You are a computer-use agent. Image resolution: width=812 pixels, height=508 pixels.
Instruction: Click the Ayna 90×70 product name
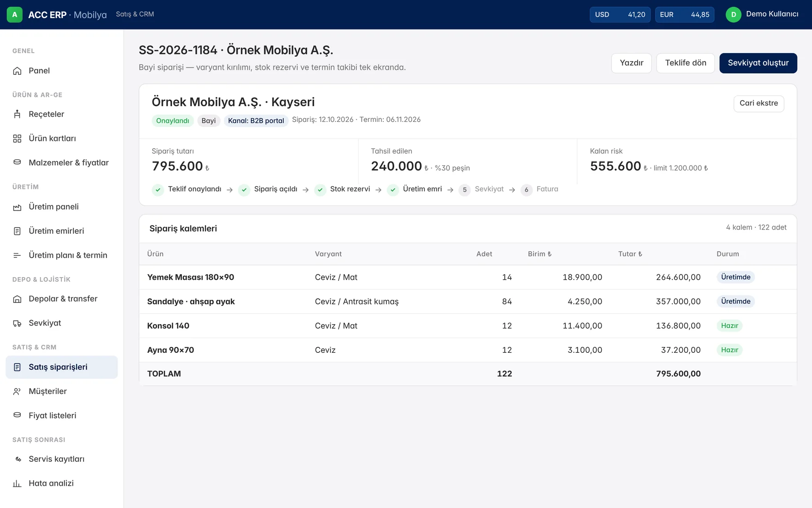(170, 350)
